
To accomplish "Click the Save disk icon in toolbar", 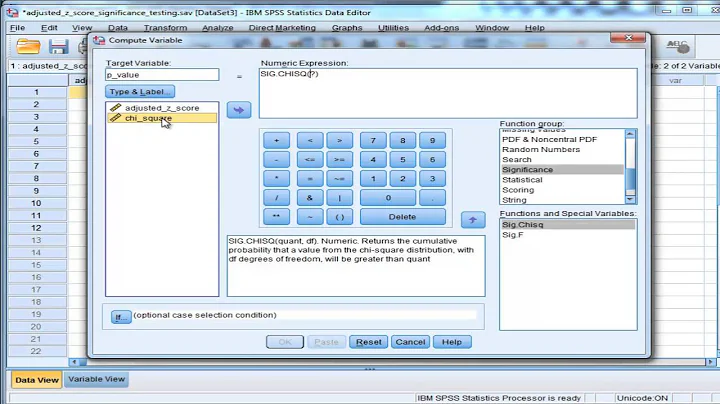I will pyautogui.click(x=58, y=46).
